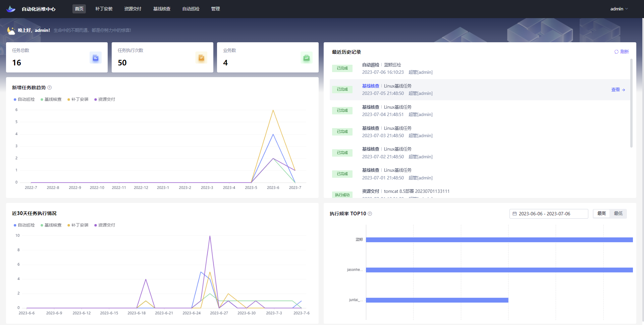Image resolution: width=644 pixels, height=325 pixels.
Task: Click help icon beside 执行频率 TOP10
Action: 370,214
